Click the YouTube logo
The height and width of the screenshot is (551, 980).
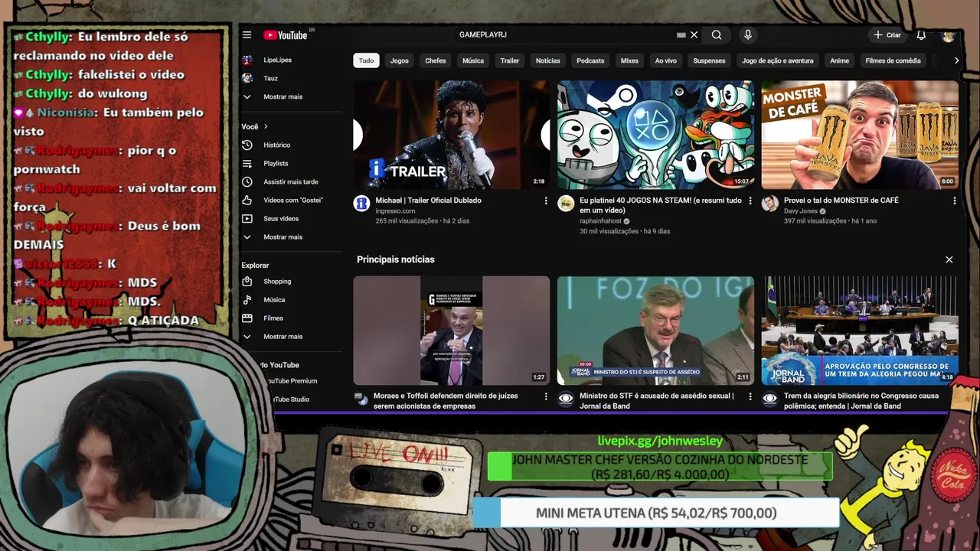click(x=286, y=35)
